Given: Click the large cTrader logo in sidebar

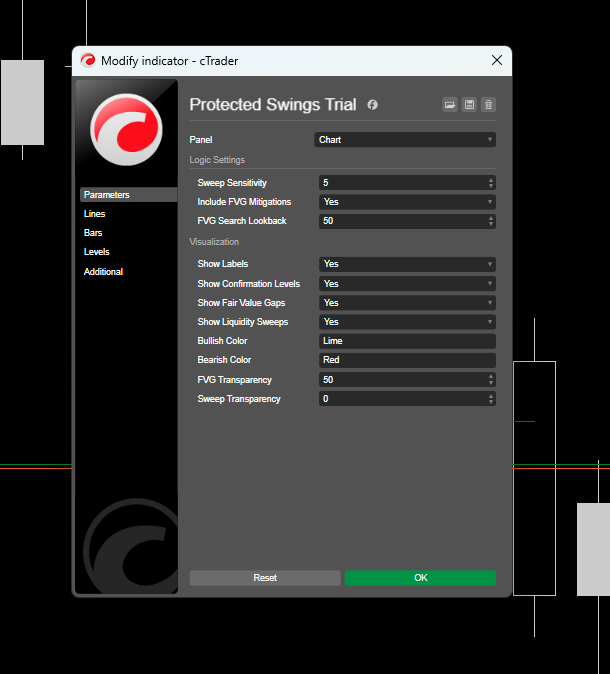Looking at the screenshot, I should pos(126,129).
